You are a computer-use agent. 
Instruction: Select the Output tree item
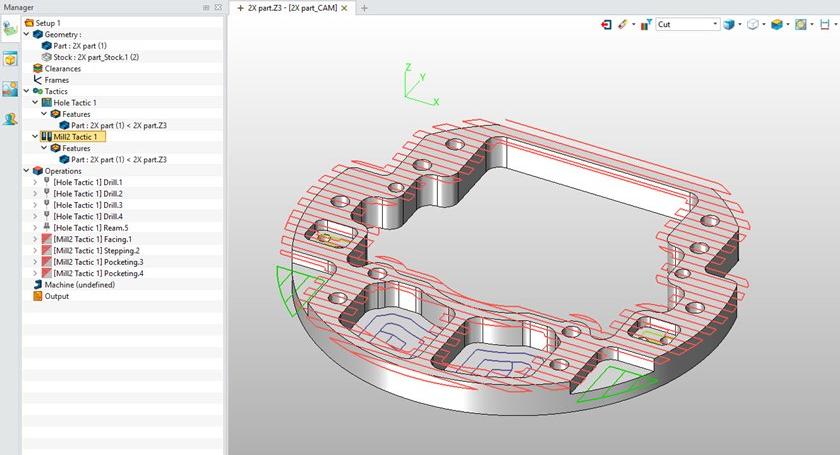pyautogui.click(x=57, y=296)
